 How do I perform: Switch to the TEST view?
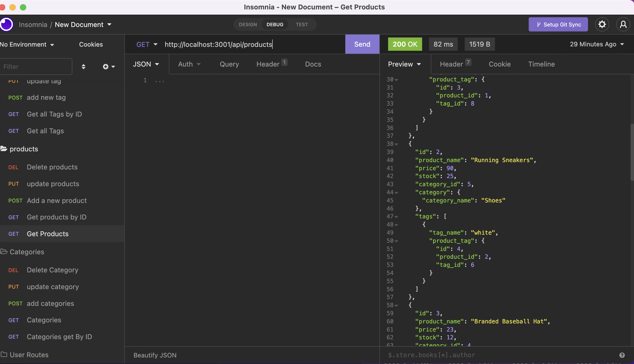click(x=302, y=24)
